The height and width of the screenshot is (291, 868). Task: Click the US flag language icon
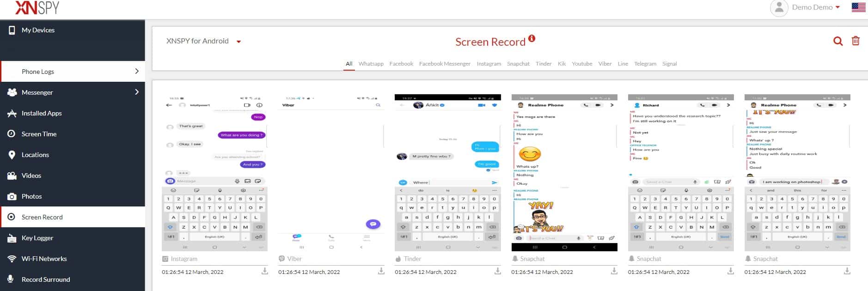(858, 7)
